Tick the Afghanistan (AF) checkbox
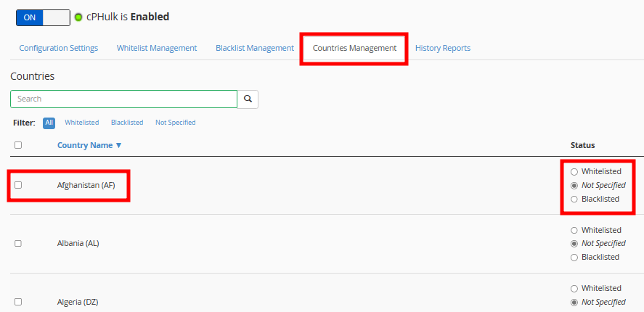This screenshot has width=644, height=312. click(x=18, y=185)
